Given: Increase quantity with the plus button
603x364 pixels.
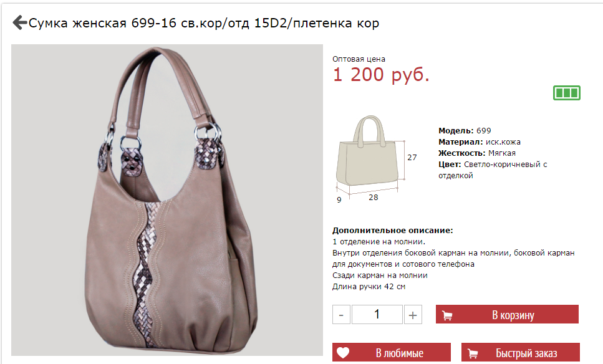Looking at the screenshot, I should 413,314.
